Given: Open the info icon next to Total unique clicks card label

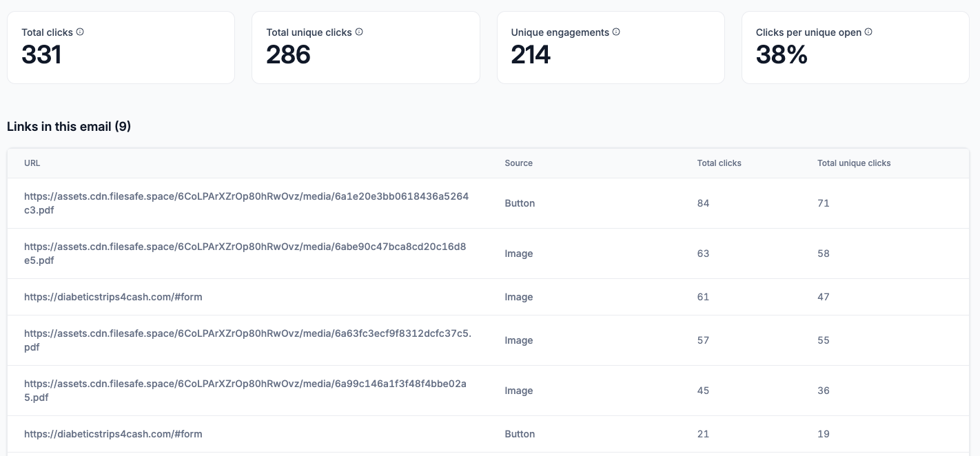Looking at the screenshot, I should click(x=359, y=32).
